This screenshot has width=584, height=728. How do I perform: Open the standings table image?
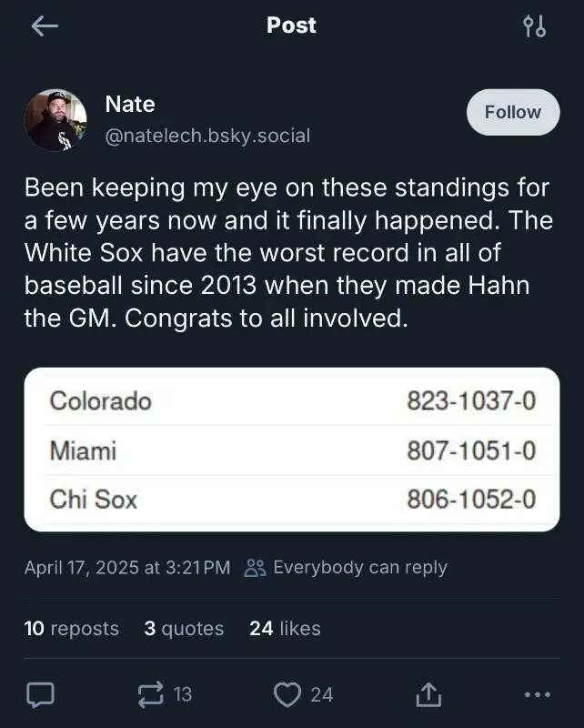[291, 450]
